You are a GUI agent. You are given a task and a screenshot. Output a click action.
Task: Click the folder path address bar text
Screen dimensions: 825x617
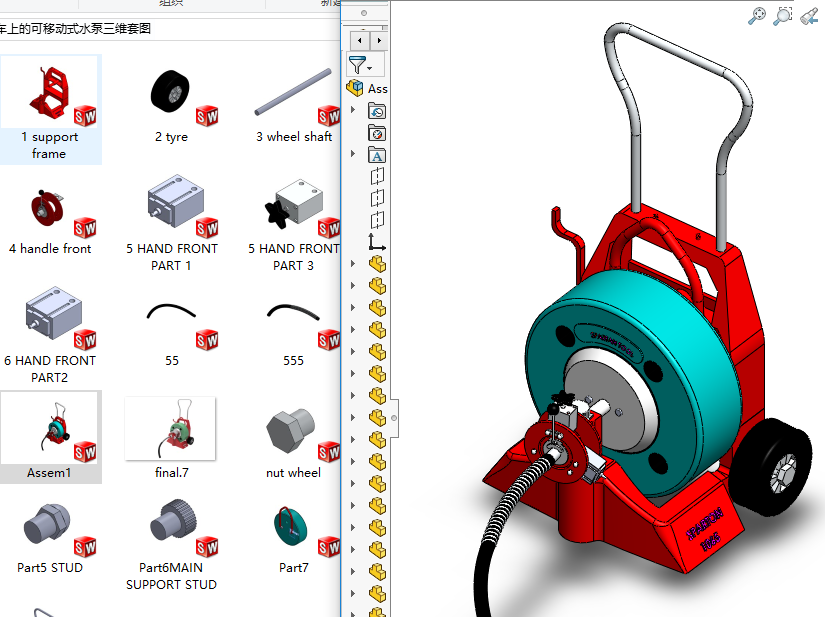(75, 28)
